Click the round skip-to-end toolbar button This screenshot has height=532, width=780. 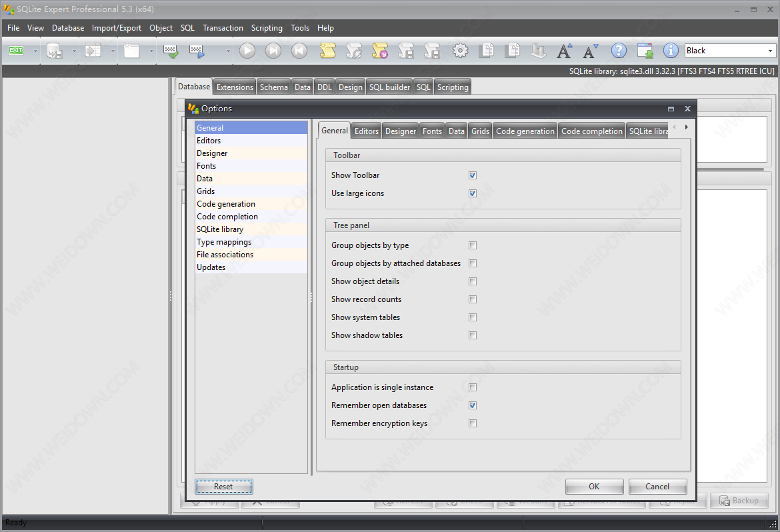pos(273,50)
